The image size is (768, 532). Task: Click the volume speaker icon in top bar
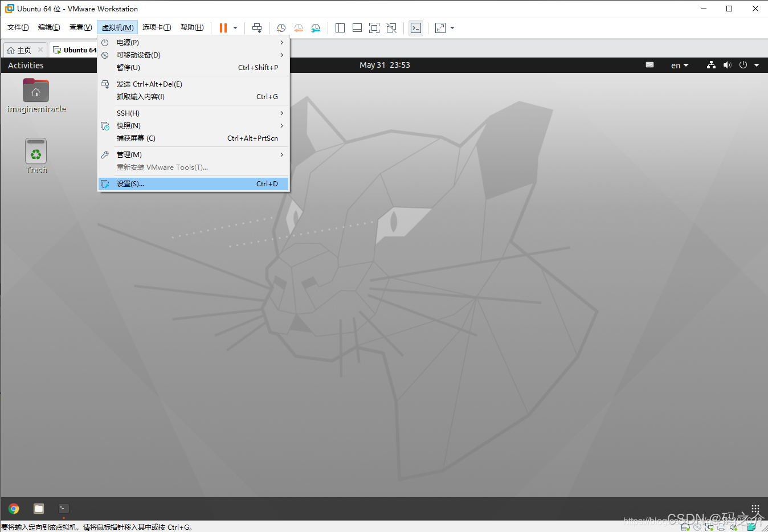(727, 65)
